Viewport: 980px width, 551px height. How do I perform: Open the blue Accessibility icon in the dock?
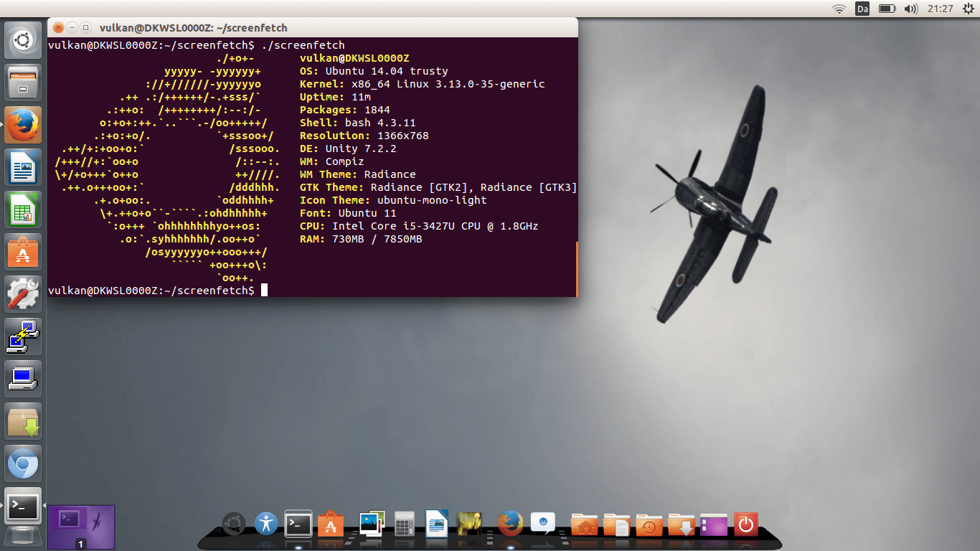coord(266,524)
